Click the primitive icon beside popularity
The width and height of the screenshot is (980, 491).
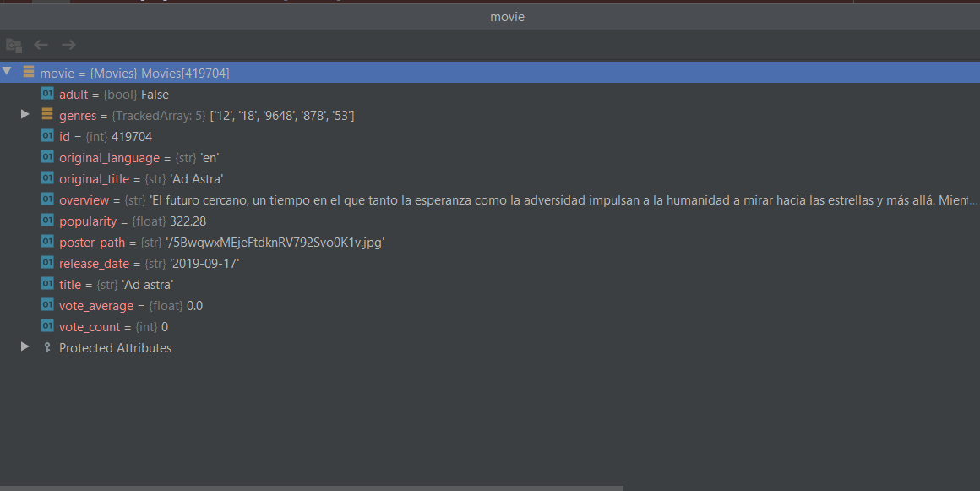(47, 221)
